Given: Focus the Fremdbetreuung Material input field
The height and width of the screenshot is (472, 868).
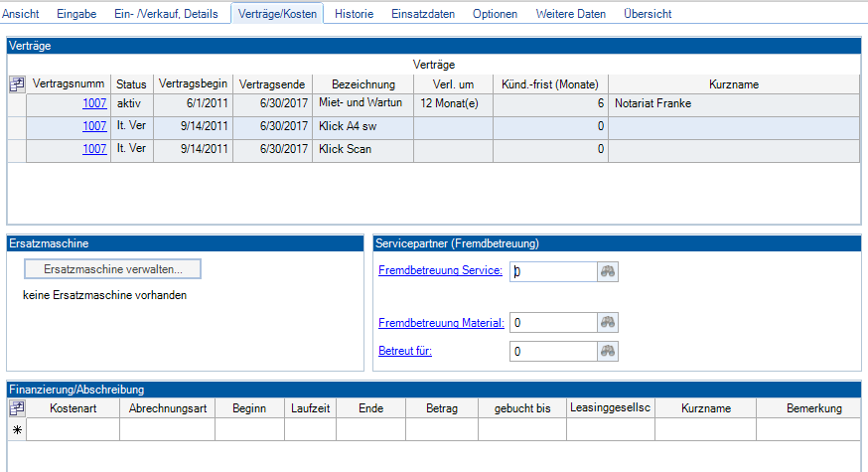Looking at the screenshot, I should (552, 322).
